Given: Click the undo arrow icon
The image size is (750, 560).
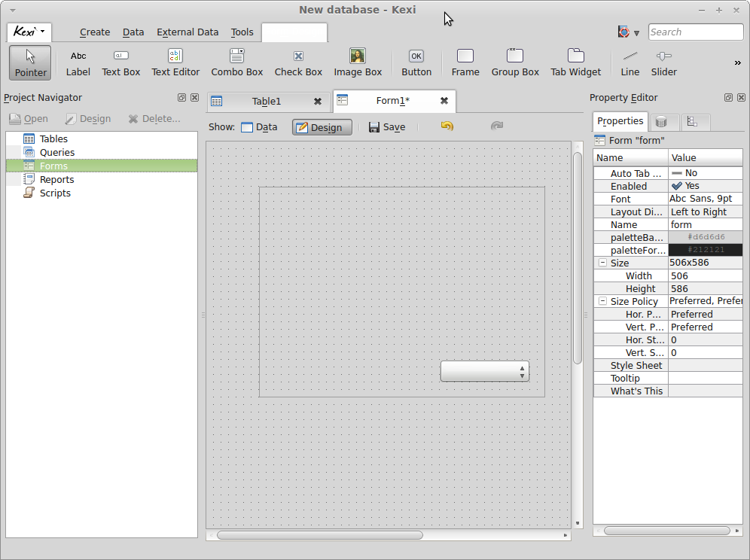Looking at the screenshot, I should 447,126.
